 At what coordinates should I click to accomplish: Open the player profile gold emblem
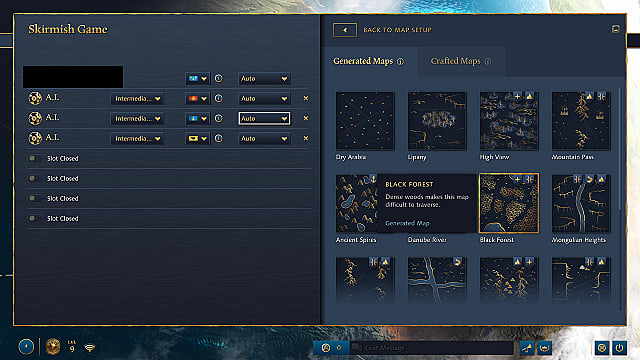[53, 347]
